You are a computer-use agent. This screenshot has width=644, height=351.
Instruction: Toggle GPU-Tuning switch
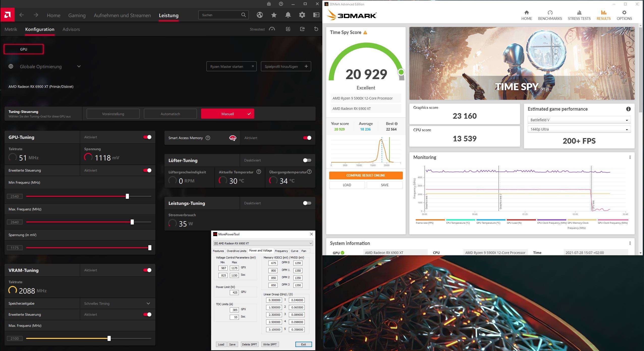click(147, 137)
